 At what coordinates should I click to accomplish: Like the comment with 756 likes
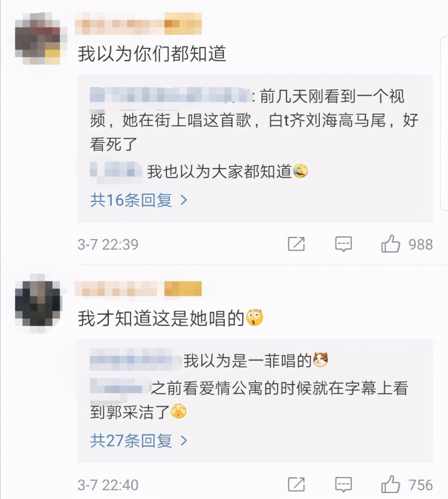tap(390, 484)
